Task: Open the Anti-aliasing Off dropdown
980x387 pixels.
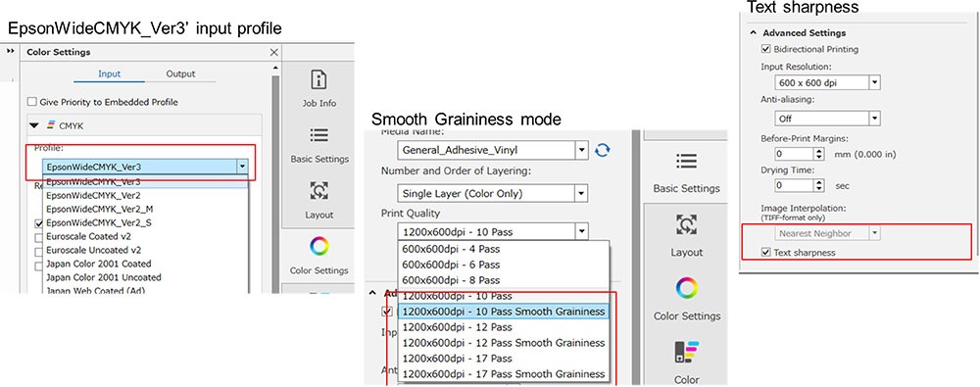Action: click(x=874, y=118)
